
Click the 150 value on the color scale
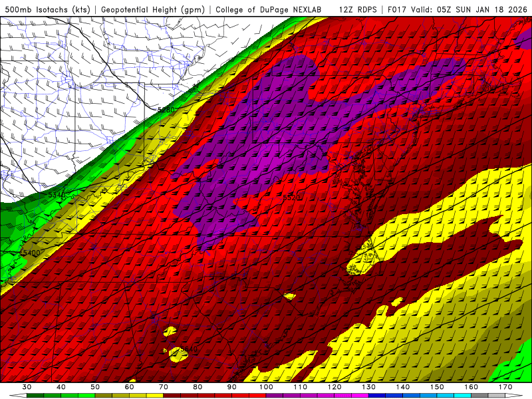click(x=437, y=387)
